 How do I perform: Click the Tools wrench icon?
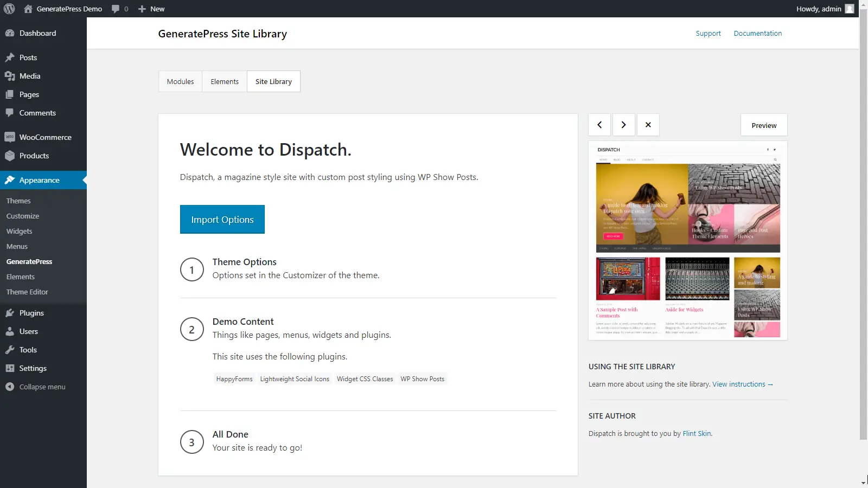point(10,350)
